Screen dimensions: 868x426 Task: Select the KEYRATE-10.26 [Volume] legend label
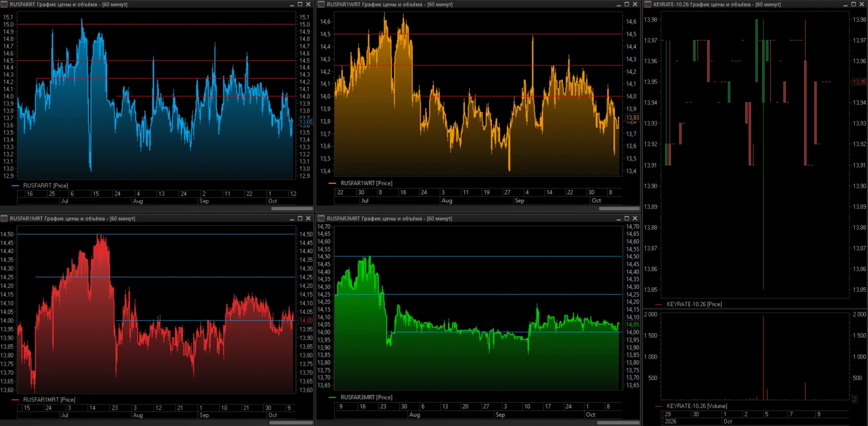697,406
